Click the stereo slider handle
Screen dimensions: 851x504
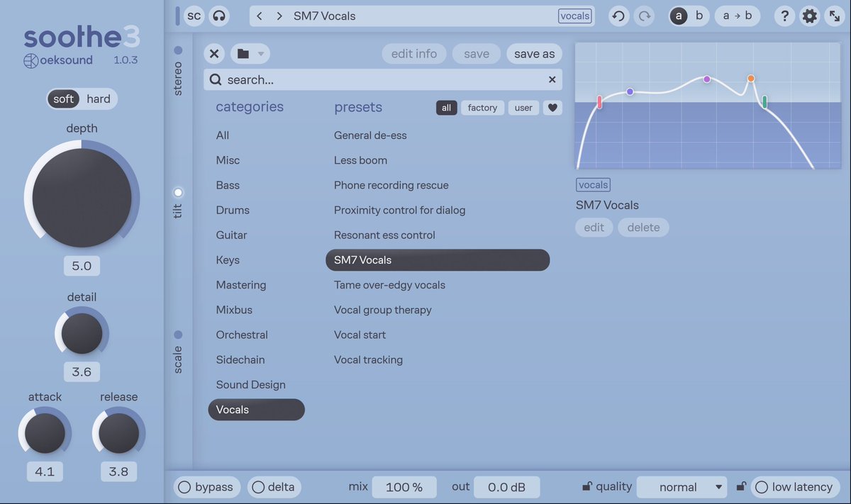(178, 50)
